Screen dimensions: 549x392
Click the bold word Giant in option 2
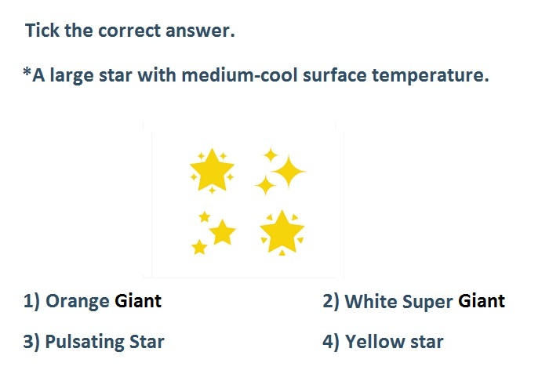tap(482, 301)
